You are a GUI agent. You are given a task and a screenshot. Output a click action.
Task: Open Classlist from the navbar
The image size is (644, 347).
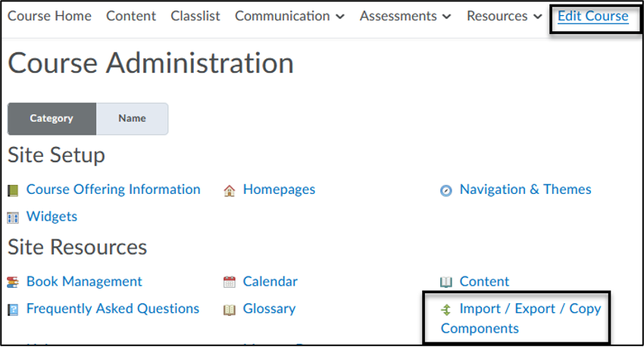(195, 16)
